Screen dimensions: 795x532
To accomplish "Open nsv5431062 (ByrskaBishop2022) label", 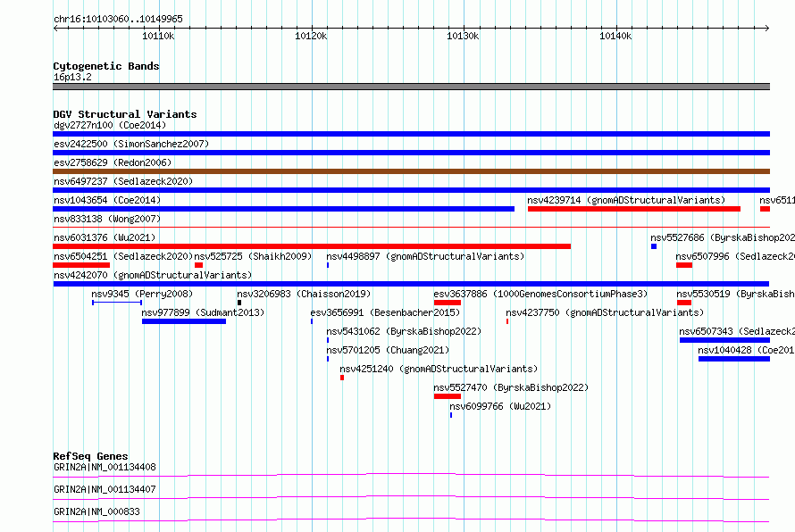I will (x=404, y=331).
